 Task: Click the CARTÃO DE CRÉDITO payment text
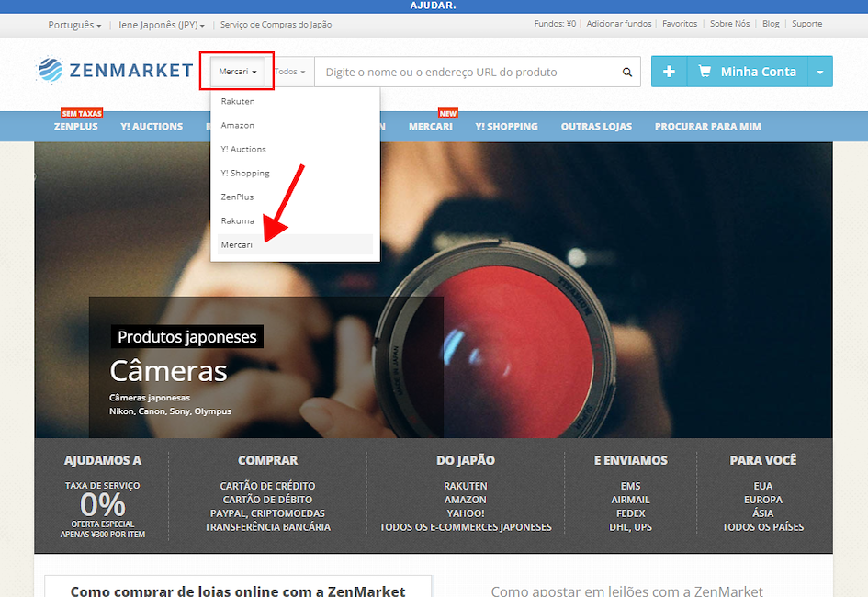267,486
